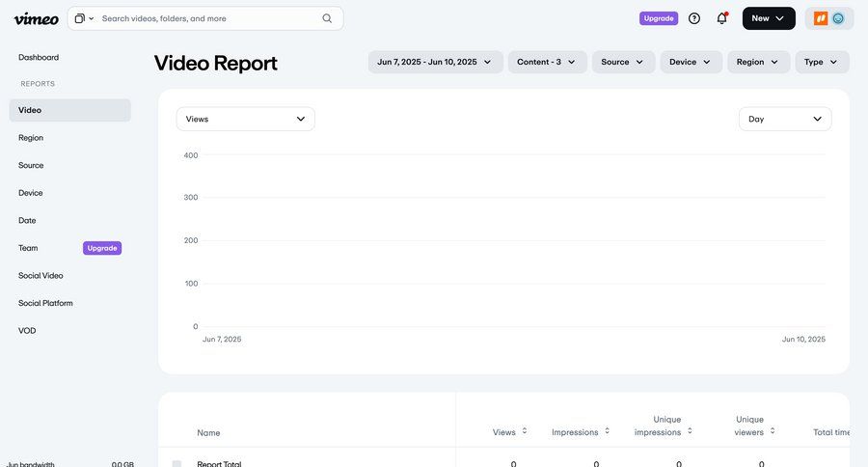The height and width of the screenshot is (467, 868).
Task: Sort by Unique viewers column arrows
Action: [773, 431]
